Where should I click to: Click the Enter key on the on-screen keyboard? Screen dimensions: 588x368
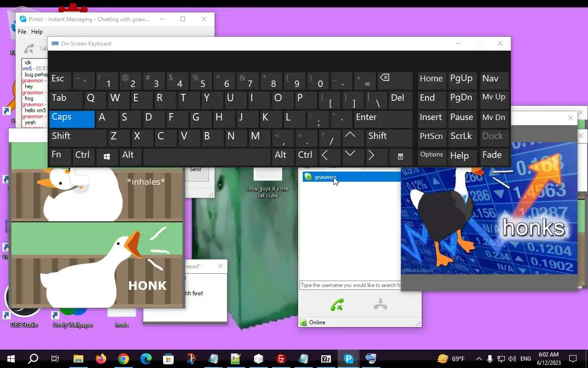pos(383,119)
